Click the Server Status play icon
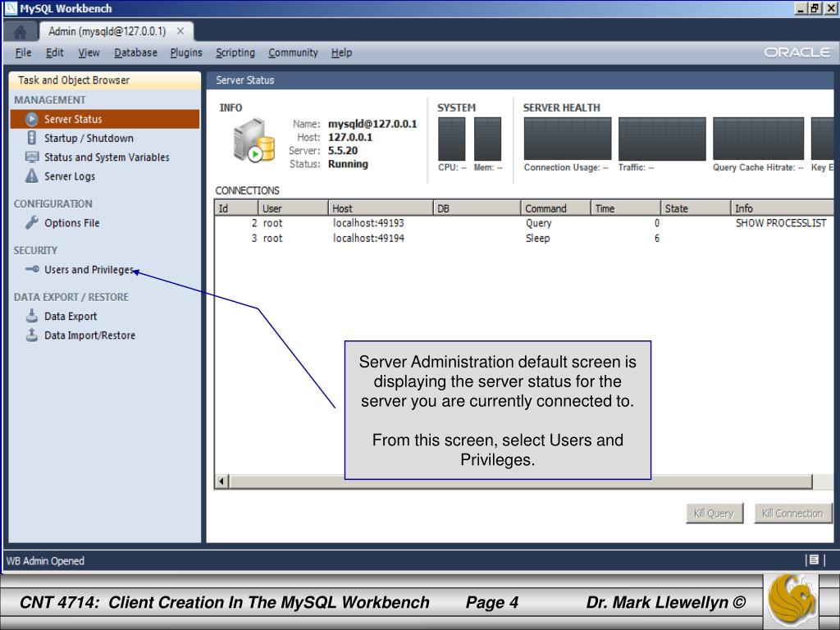 (32, 119)
